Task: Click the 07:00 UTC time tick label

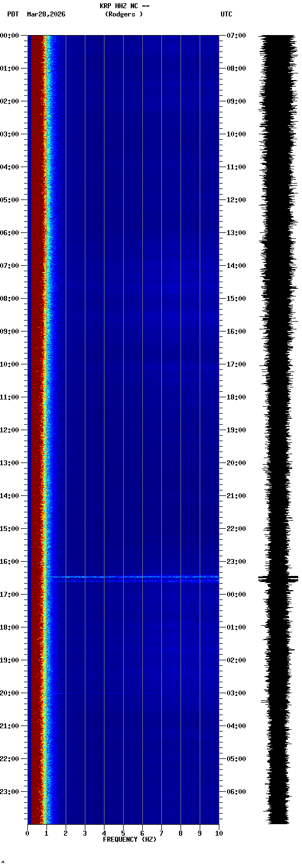Action: (x=236, y=36)
